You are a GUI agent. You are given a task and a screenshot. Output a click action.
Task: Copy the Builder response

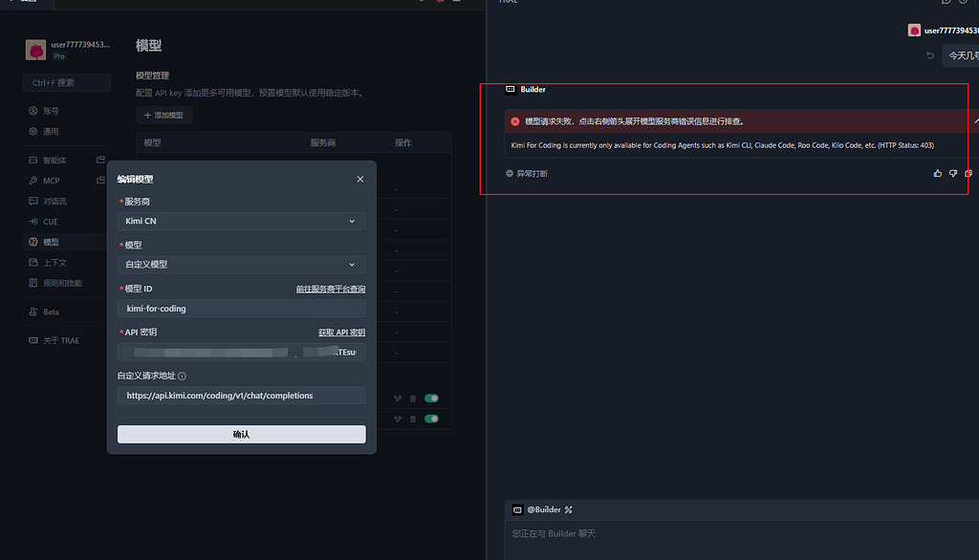[x=968, y=174]
